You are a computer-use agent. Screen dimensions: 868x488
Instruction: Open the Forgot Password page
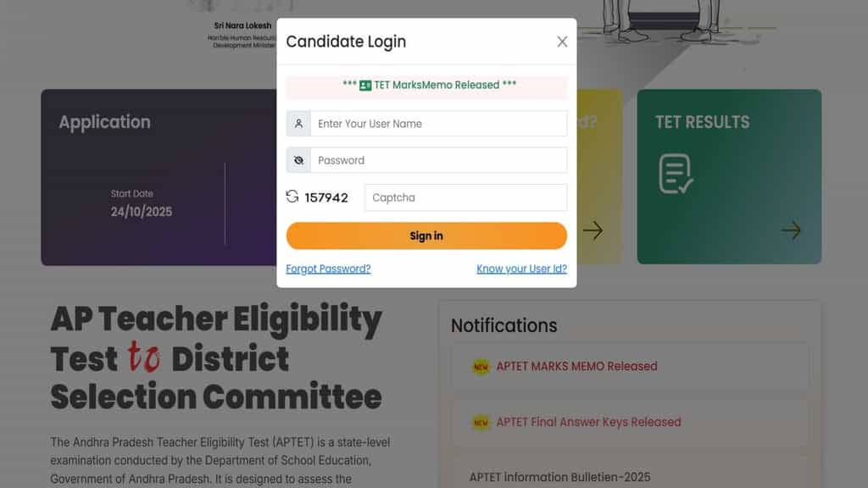pyautogui.click(x=328, y=269)
